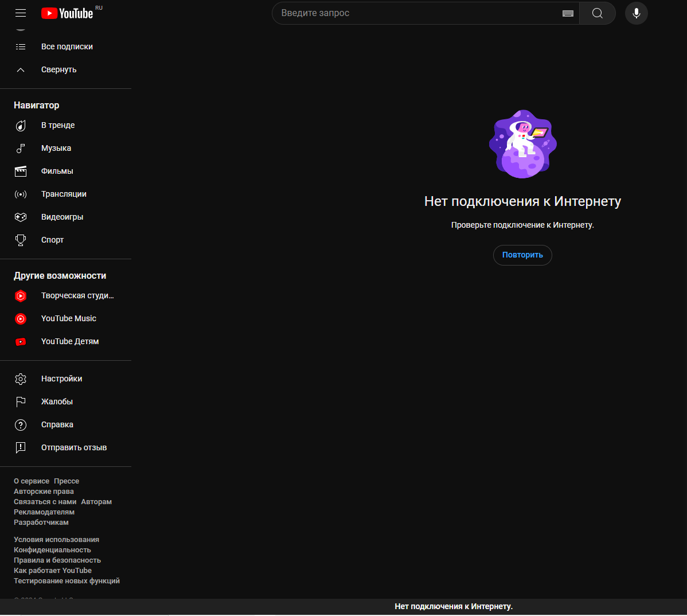Image resolution: width=687 pixels, height=616 pixels.
Task: Click the bottom offline notification bar text
Action: 454,606
